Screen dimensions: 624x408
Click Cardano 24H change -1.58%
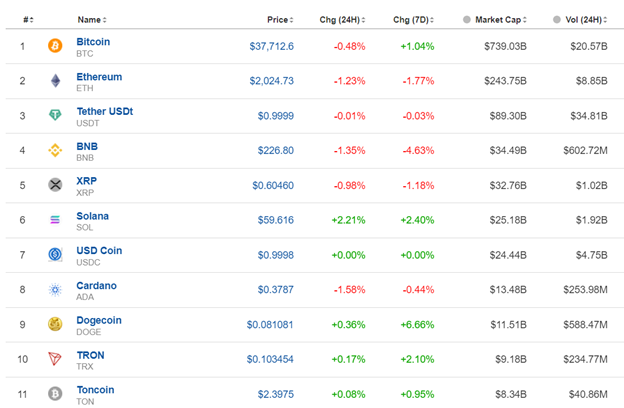coord(349,290)
